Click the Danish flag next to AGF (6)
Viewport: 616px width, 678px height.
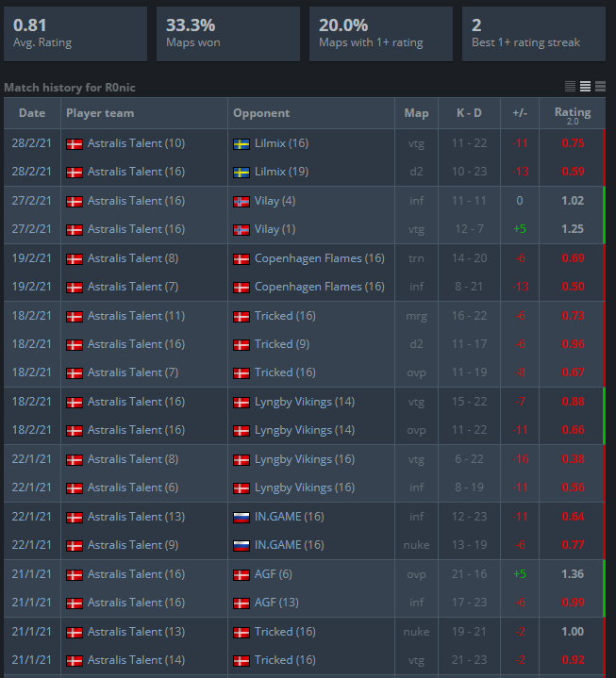(241, 575)
